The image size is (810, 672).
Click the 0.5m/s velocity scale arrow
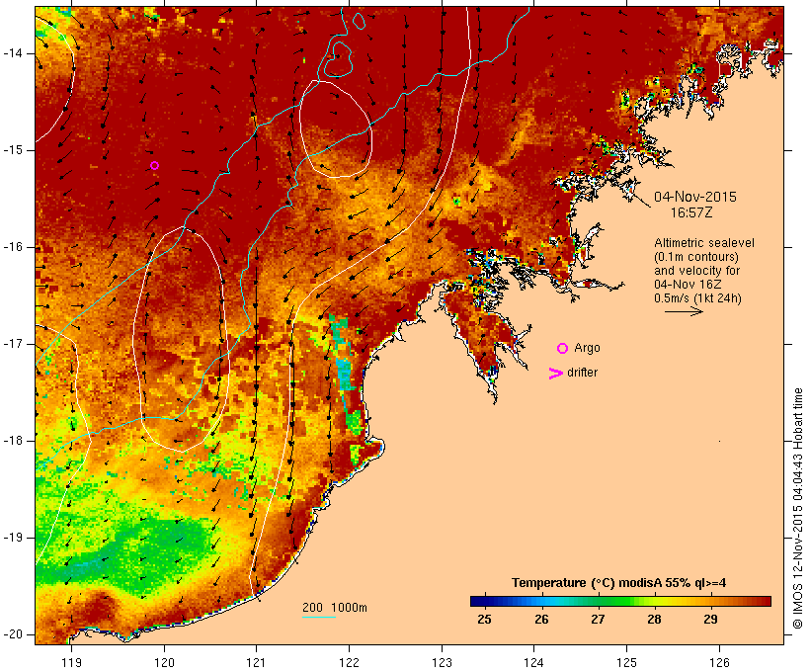tap(684, 311)
